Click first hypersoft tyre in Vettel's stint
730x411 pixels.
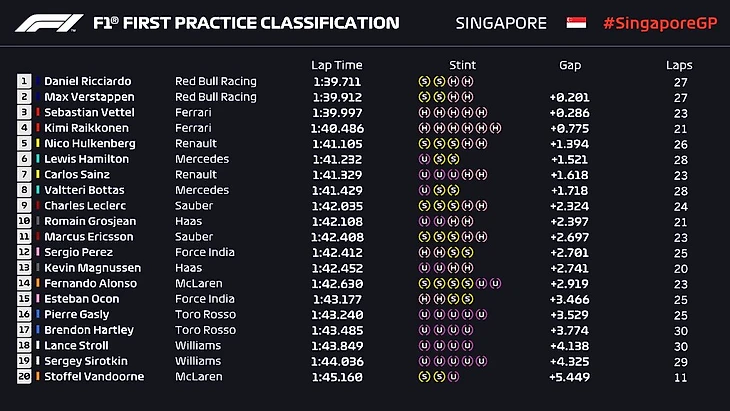point(424,112)
